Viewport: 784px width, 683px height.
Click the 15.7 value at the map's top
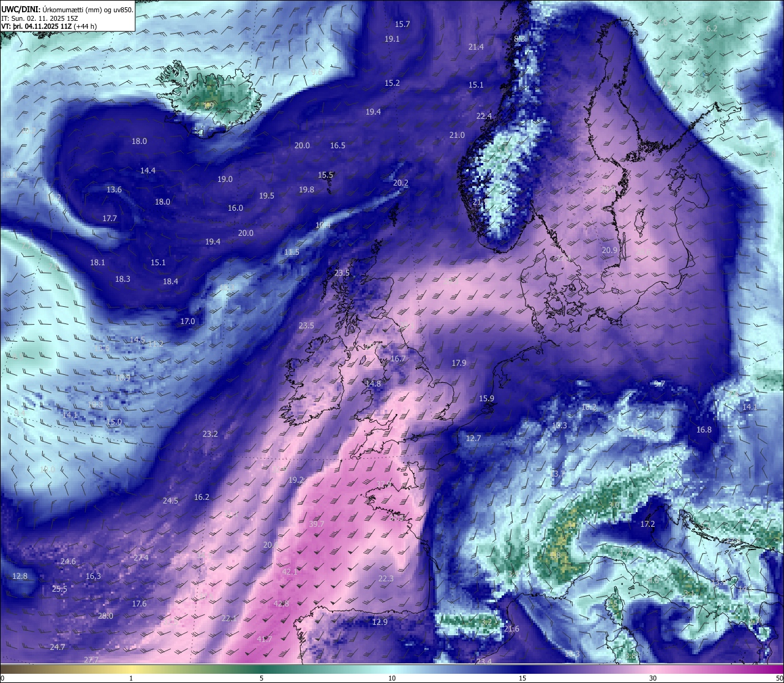pyautogui.click(x=402, y=24)
